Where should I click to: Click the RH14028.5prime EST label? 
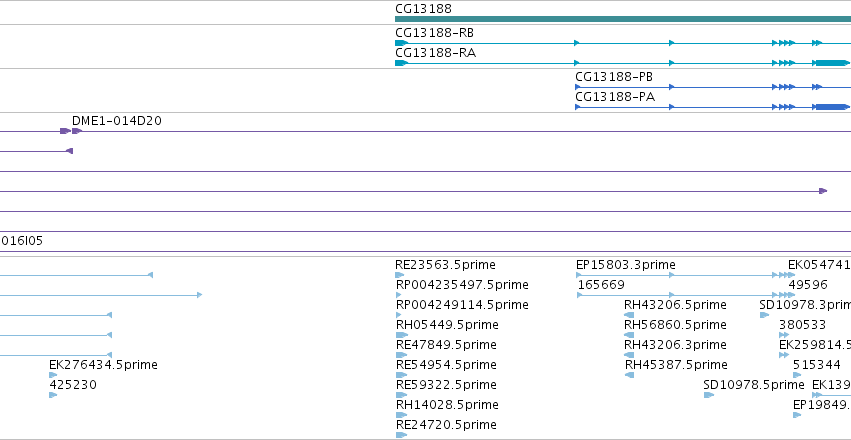pyautogui.click(x=447, y=405)
